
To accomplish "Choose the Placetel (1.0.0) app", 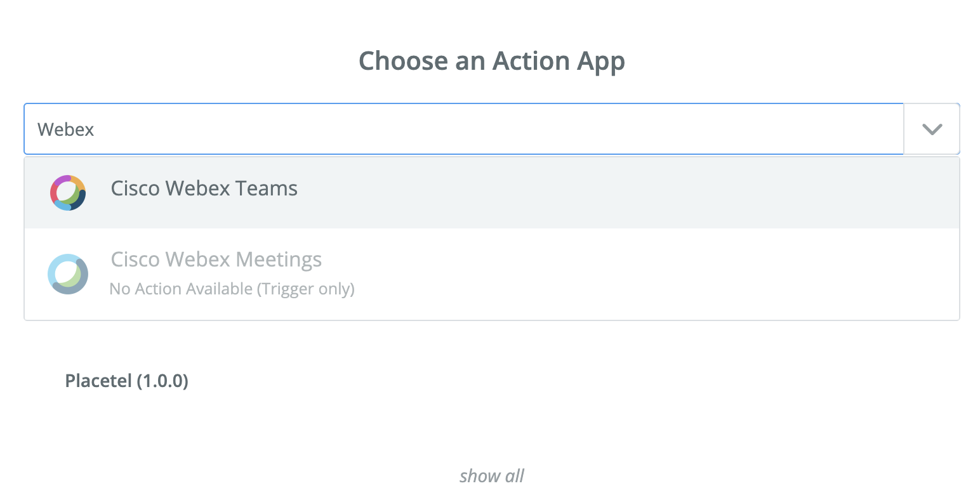I will point(127,381).
